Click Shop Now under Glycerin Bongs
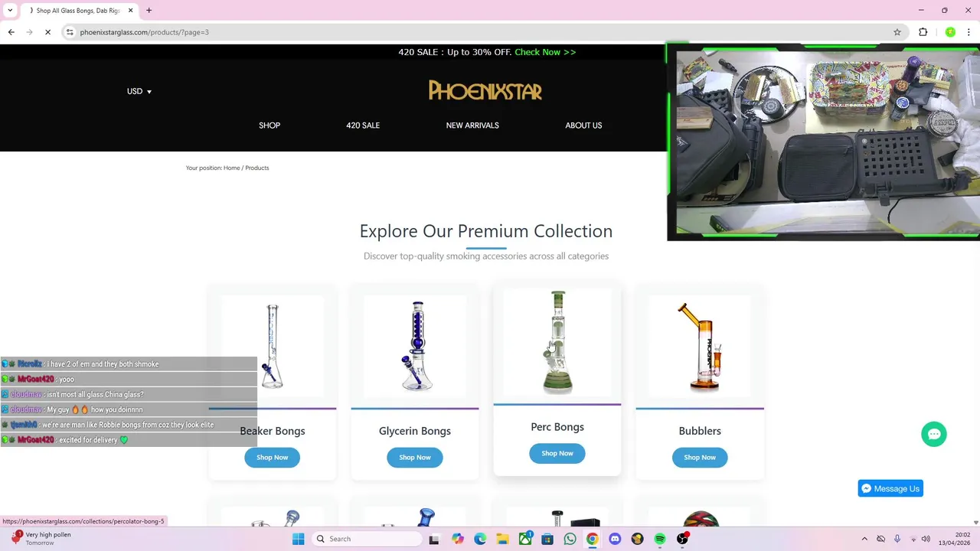980x551 pixels. point(415,457)
